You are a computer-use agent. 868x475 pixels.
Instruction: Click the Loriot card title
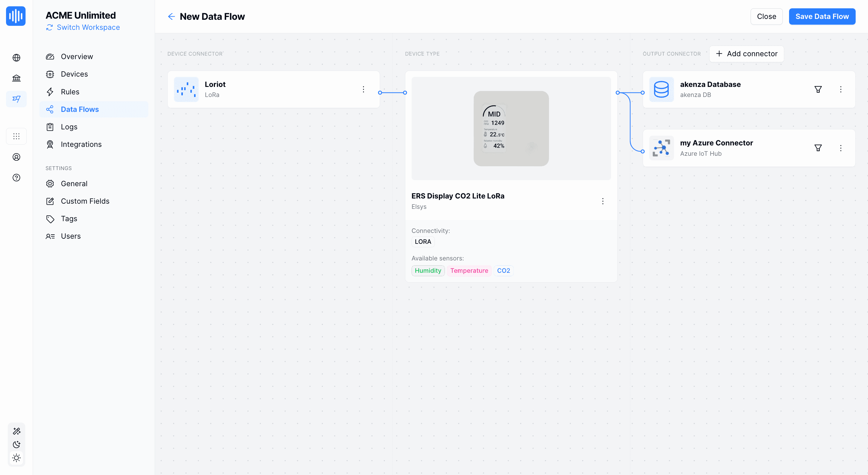pos(215,84)
